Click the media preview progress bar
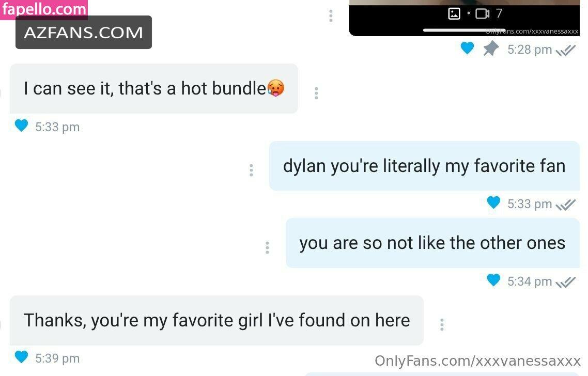Viewport: 588px width, 376px height. click(x=464, y=30)
